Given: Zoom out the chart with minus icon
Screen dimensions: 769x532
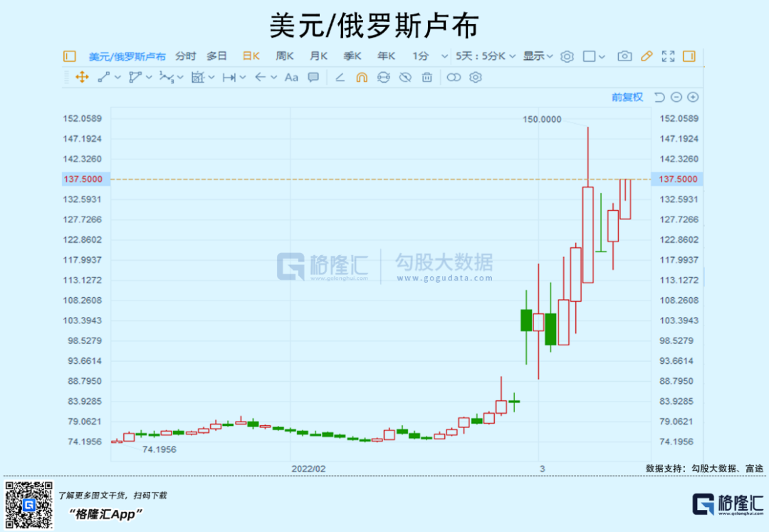Looking at the screenshot, I should 676,97.
